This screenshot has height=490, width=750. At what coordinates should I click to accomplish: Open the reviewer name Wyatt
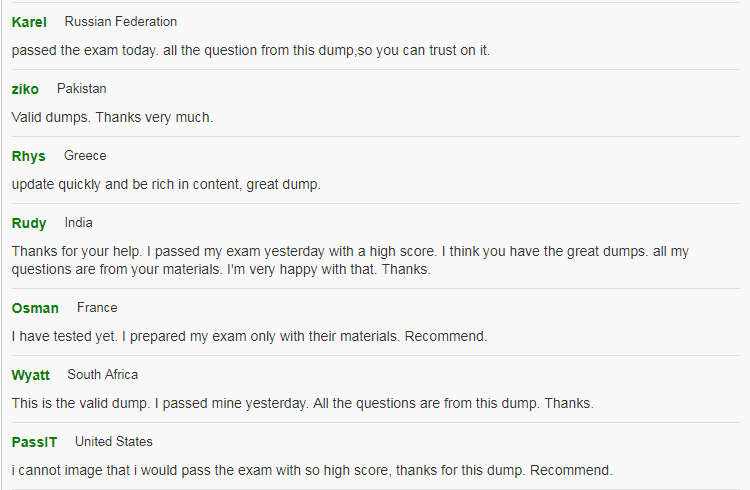tap(31, 375)
